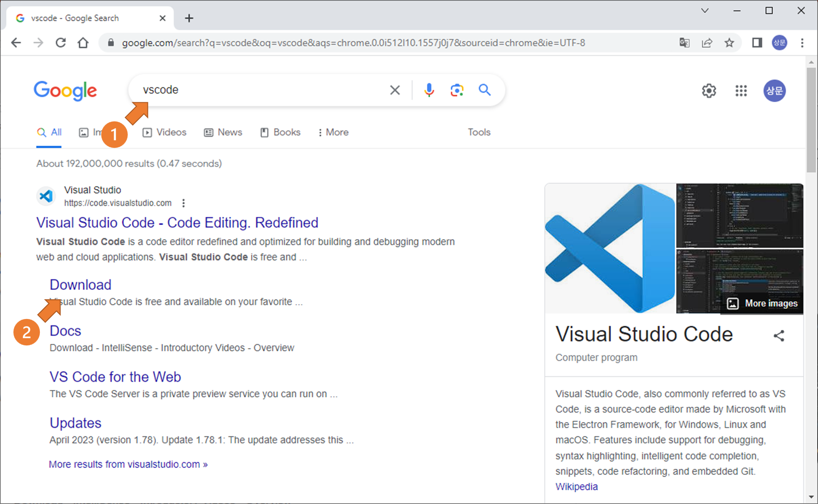Click the address bar URL
Screen dimensions: 818x504
coord(353,43)
